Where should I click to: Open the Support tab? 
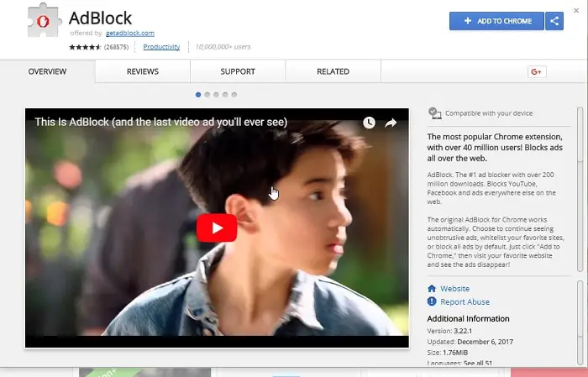point(238,71)
